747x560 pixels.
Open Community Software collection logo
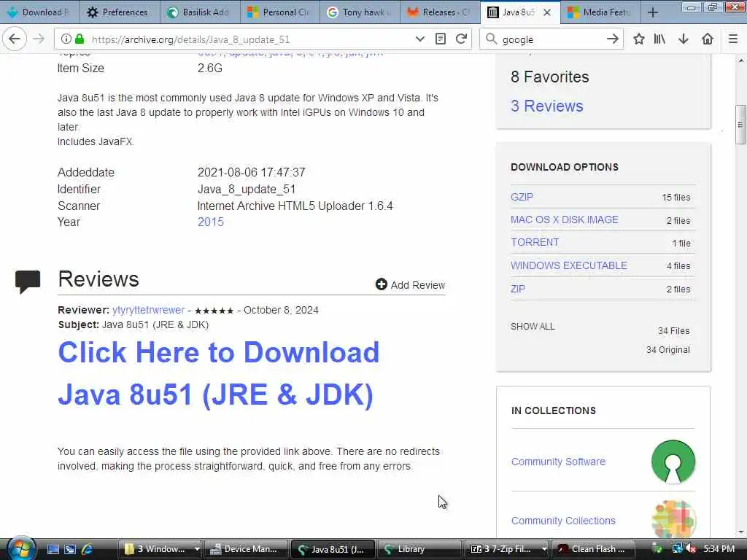coord(673,462)
